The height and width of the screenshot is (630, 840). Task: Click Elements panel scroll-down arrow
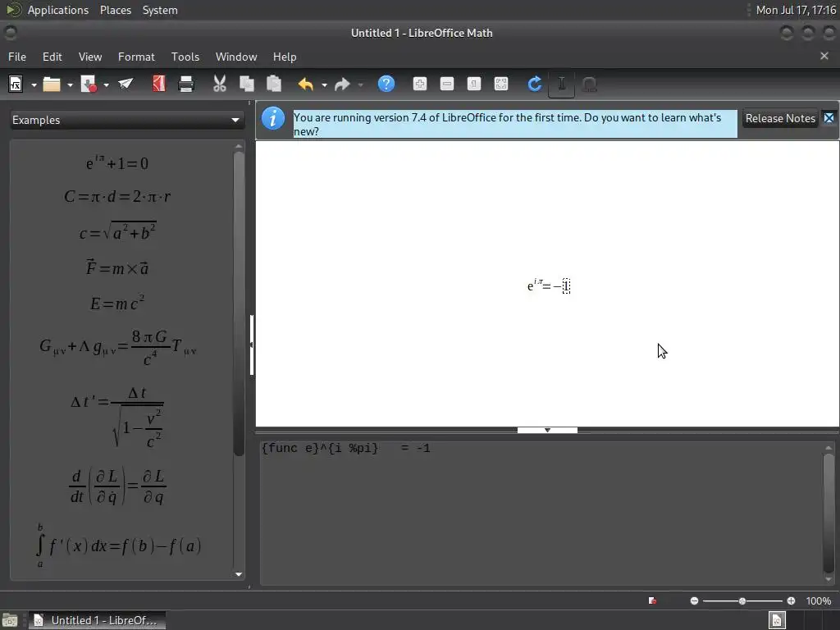point(239,574)
